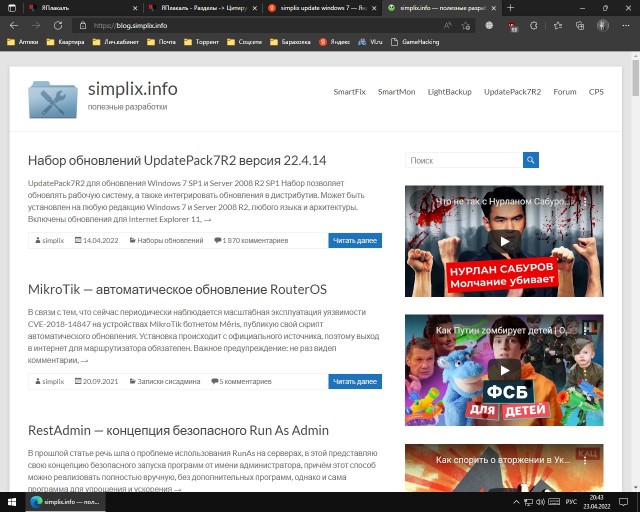Switch the РУС input language indicator

[571, 502]
